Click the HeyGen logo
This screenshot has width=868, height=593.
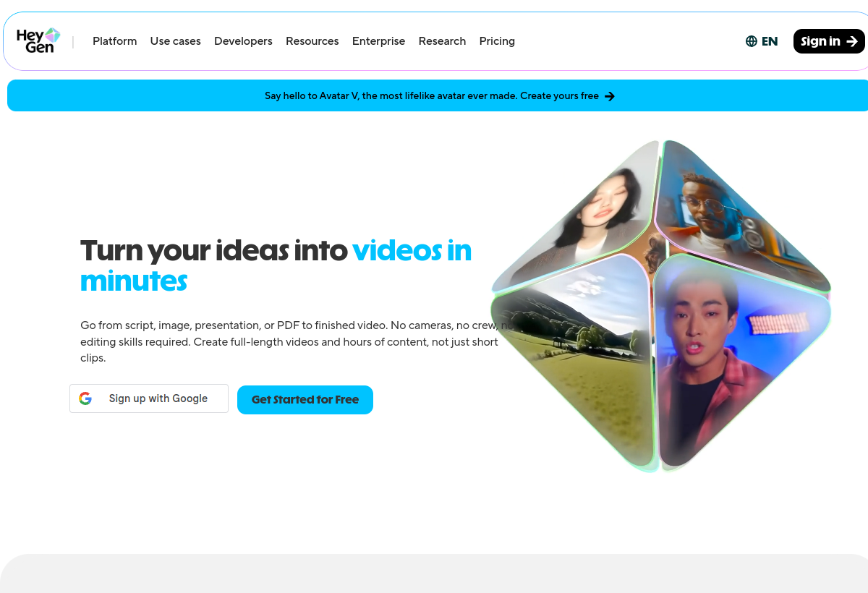[38, 40]
